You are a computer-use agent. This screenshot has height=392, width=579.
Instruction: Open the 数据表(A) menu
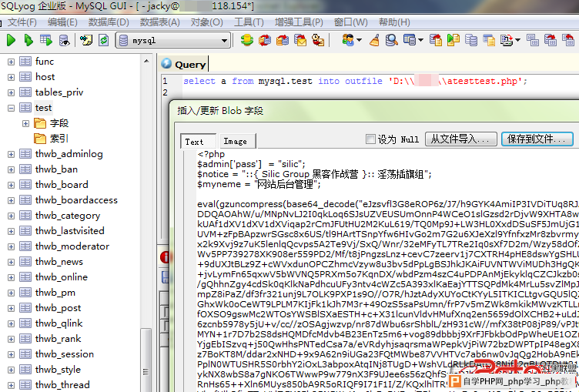coord(160,22)
